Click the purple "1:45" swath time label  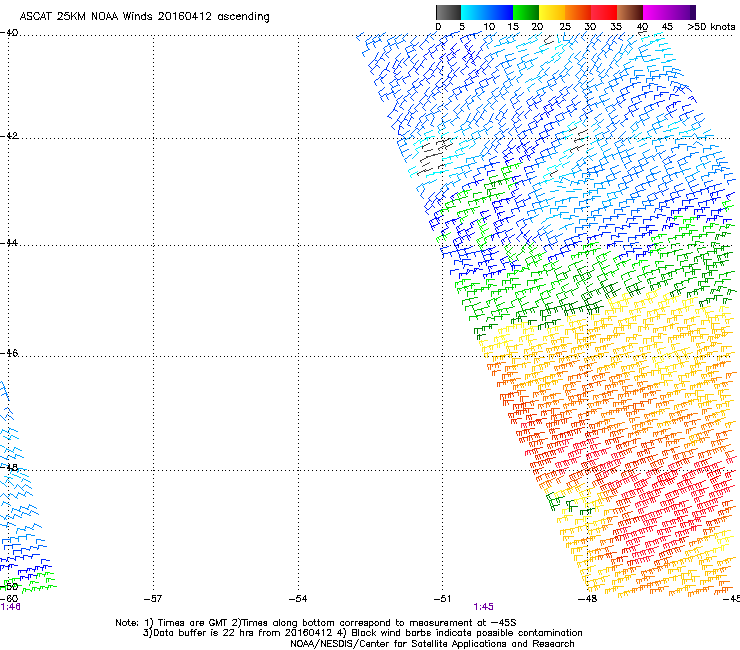484,607
